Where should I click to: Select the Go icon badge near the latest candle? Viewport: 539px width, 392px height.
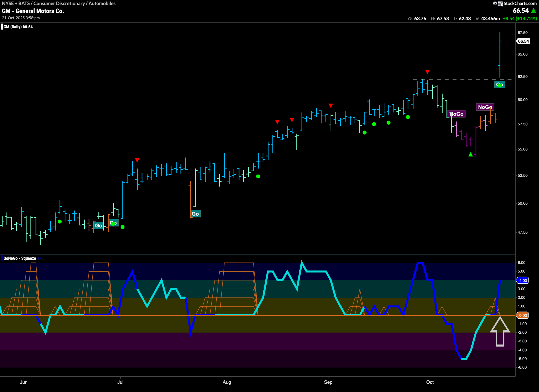point(500,85)
